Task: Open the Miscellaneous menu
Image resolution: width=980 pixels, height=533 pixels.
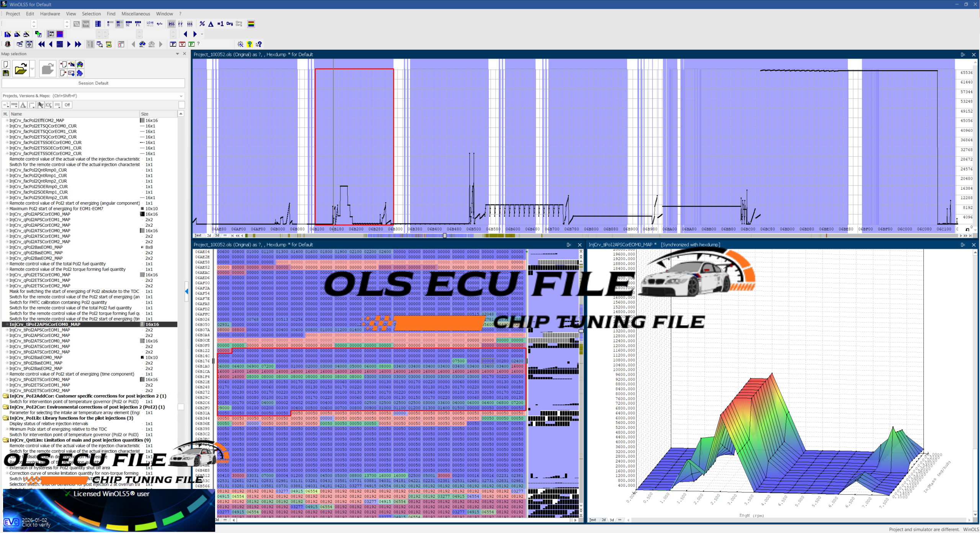Action: click(x=136, y=14)
